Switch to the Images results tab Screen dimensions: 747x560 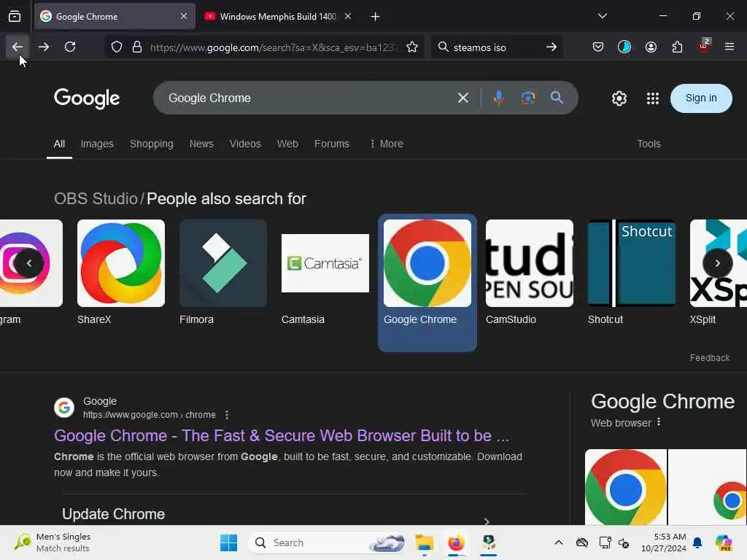click(x=97, y=144)
